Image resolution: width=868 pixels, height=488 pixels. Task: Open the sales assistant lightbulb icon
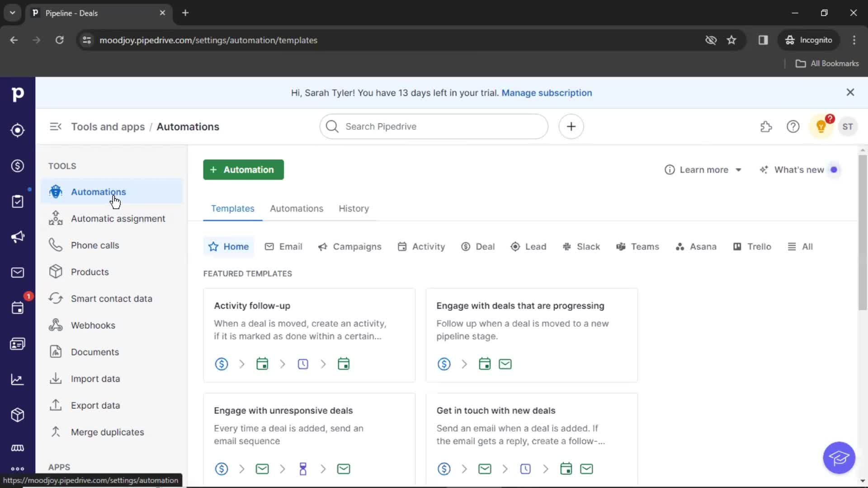(821, 127)
